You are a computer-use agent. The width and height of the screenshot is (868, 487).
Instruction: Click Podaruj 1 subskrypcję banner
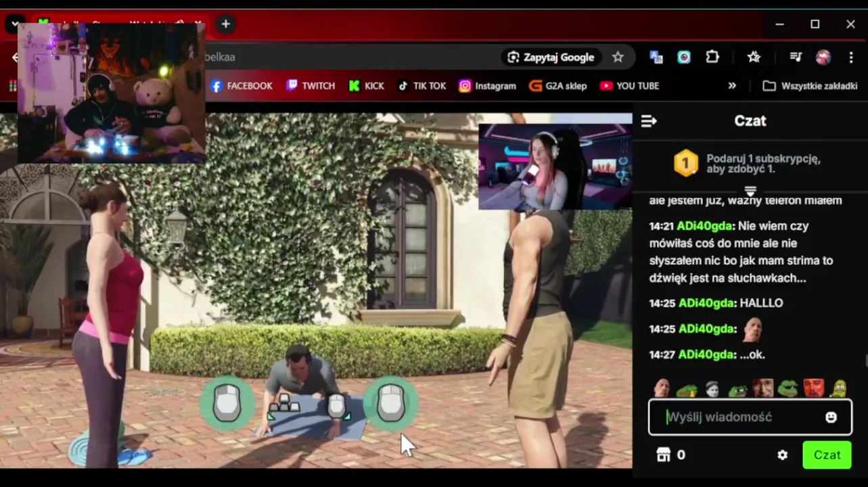click(x=750, y=164)
